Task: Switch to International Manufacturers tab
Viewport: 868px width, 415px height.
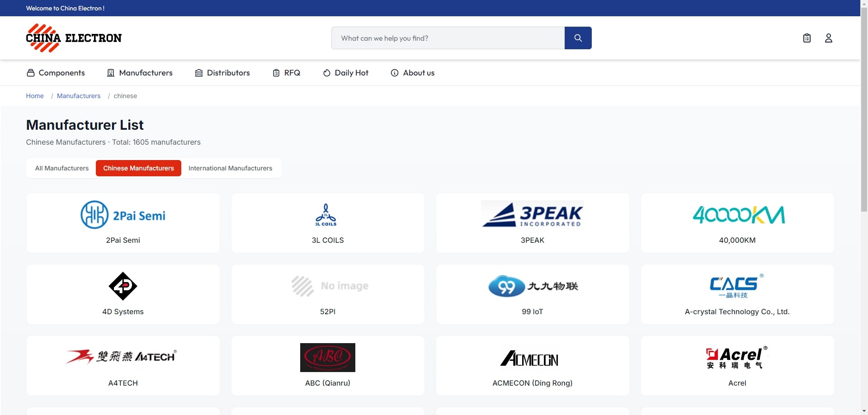Action: pos(231,168)
